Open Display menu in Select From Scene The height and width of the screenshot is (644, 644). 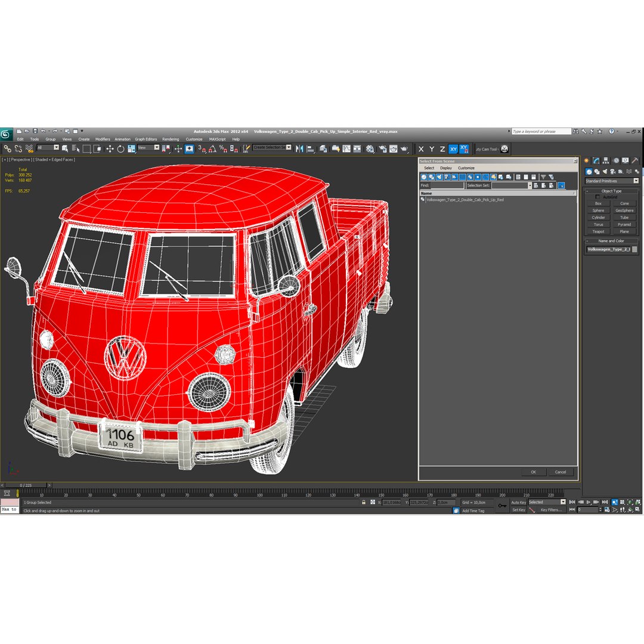pyautogui.click(x=445, y=168)
